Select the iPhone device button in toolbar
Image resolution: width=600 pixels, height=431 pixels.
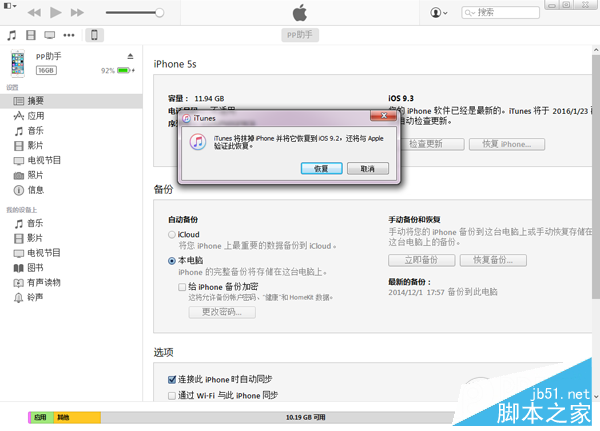[94, 35]
